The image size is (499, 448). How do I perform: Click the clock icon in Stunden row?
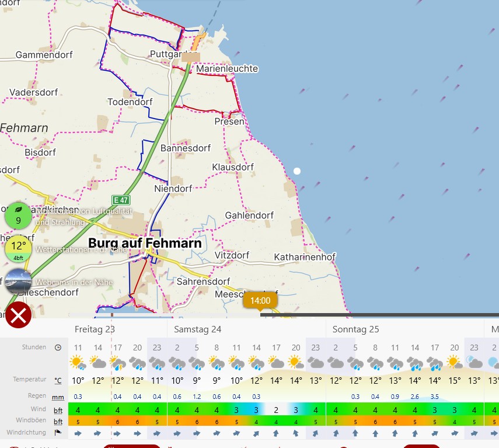(58, 348)
